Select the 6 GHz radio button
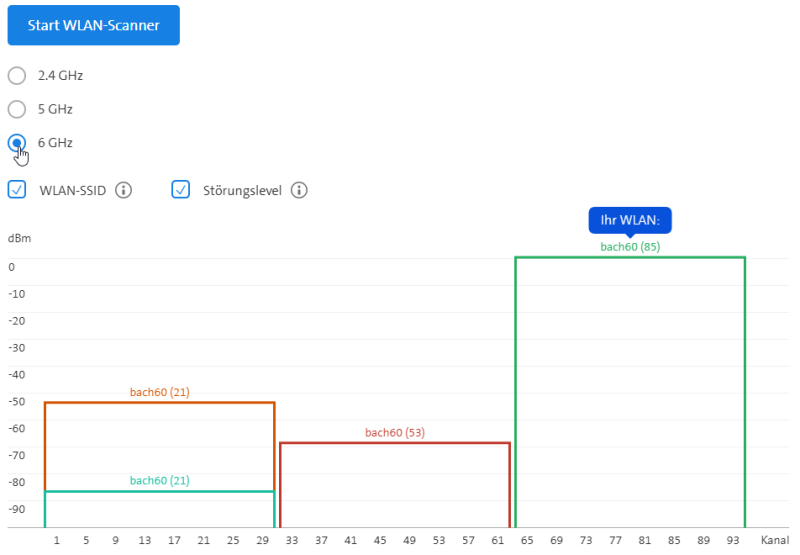This screenshot has height=555, width=800. [17, 143]
